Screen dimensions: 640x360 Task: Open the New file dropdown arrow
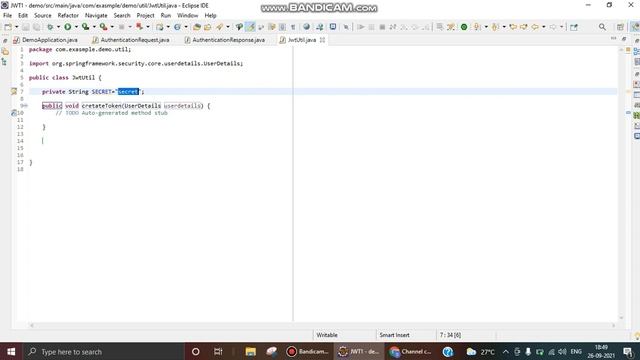click(x=16, y=27)
